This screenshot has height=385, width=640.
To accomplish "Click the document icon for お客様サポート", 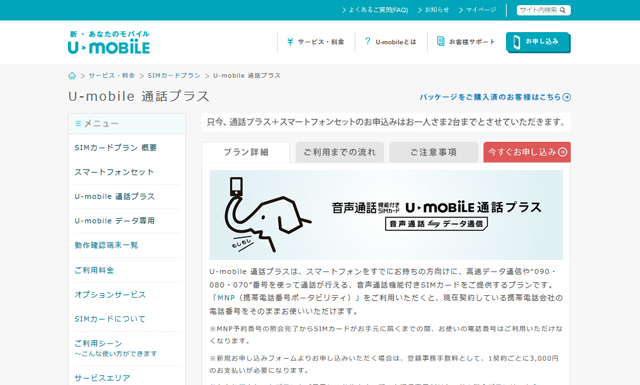I will (x=440, y=41).
